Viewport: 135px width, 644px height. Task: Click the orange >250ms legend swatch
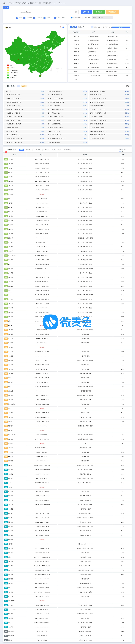pos(8,68)
